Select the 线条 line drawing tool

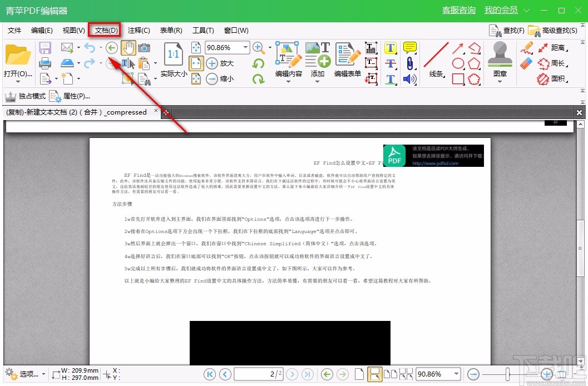pos(436,60)
